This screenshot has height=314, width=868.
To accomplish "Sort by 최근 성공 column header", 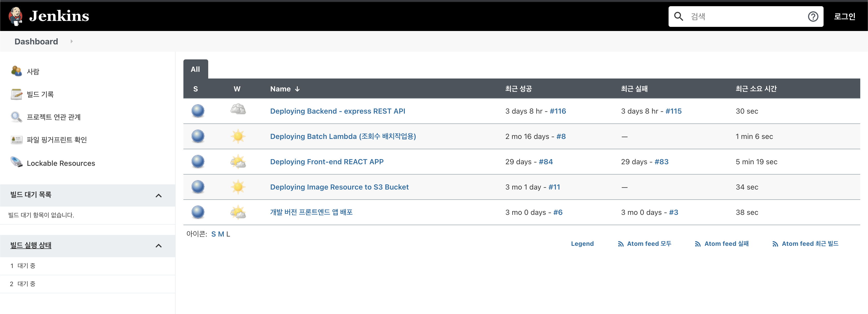I will coord(518,89).
